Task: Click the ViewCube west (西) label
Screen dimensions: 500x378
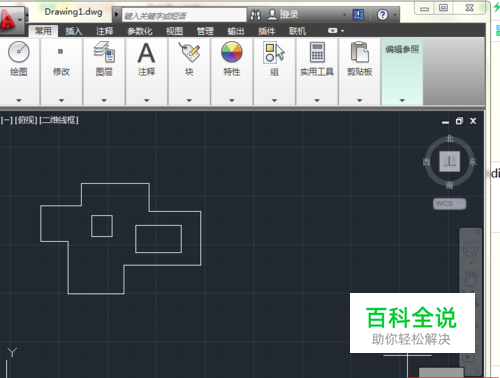Action: [426, 162]
